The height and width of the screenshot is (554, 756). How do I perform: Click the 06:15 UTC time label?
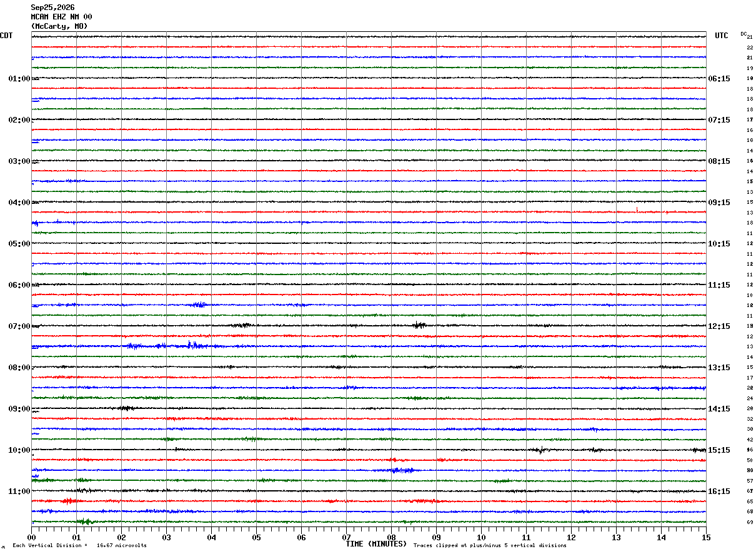coord(719,79)
